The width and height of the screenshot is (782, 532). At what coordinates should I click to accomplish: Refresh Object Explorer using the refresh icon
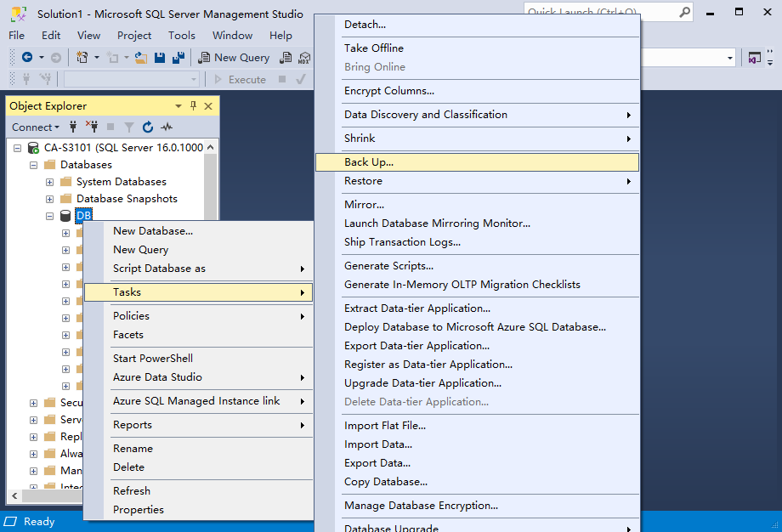click(x=148, y=127)
